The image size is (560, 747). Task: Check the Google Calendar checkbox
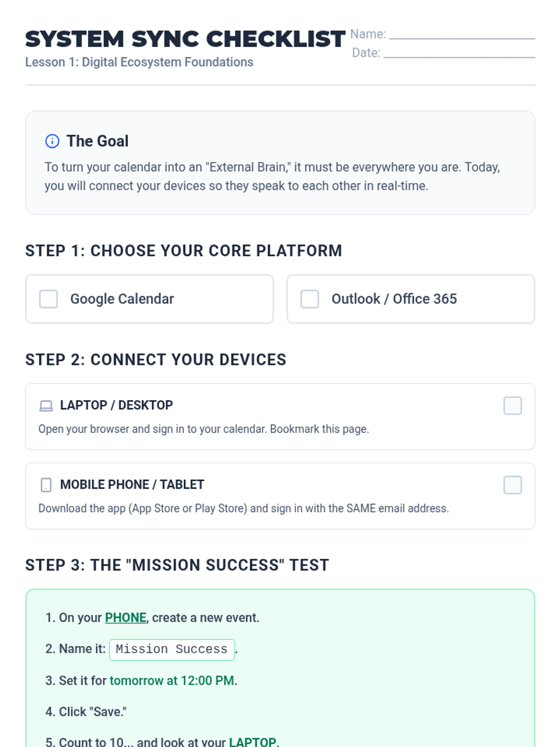49,299
